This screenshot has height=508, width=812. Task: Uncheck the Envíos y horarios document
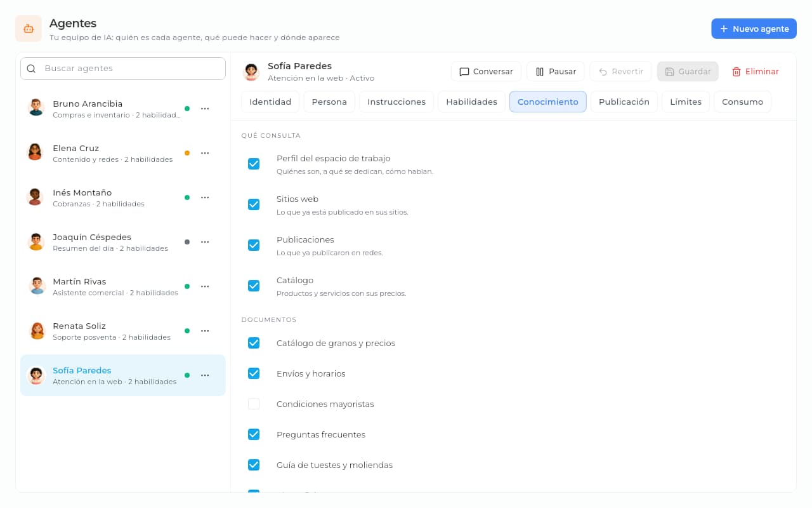click(x=254, y=373)
